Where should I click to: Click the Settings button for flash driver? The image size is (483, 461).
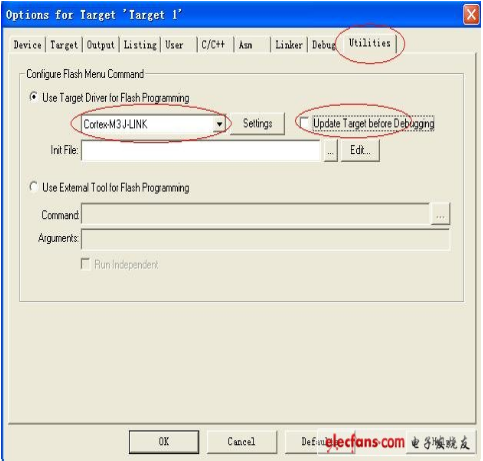tap(257, 124)
